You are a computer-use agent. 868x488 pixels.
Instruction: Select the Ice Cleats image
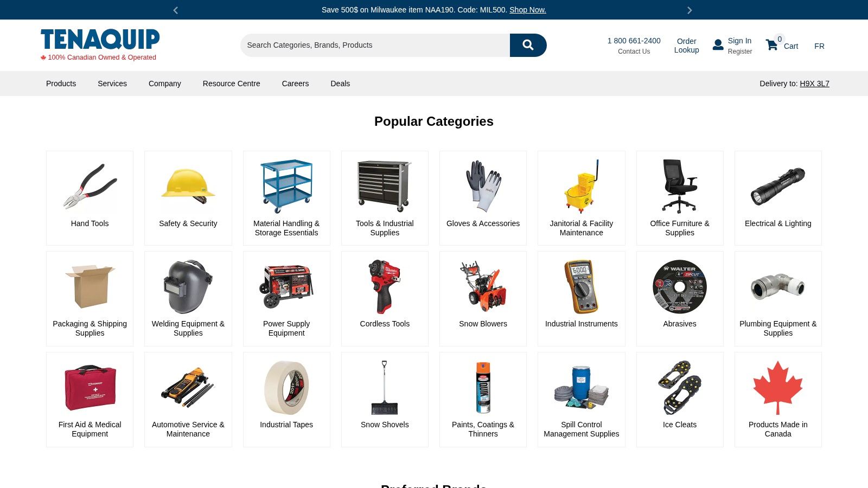pyautogui.click(x=680, y=387)
